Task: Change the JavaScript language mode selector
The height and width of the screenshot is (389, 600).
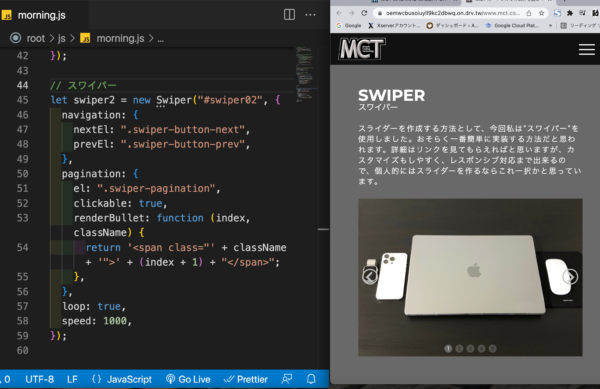Action: (x=122, y=379)
